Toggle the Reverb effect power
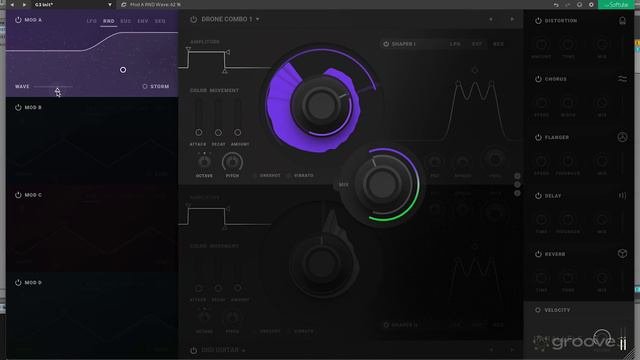Viewport: 640px width, 360px height. point(538,254)
